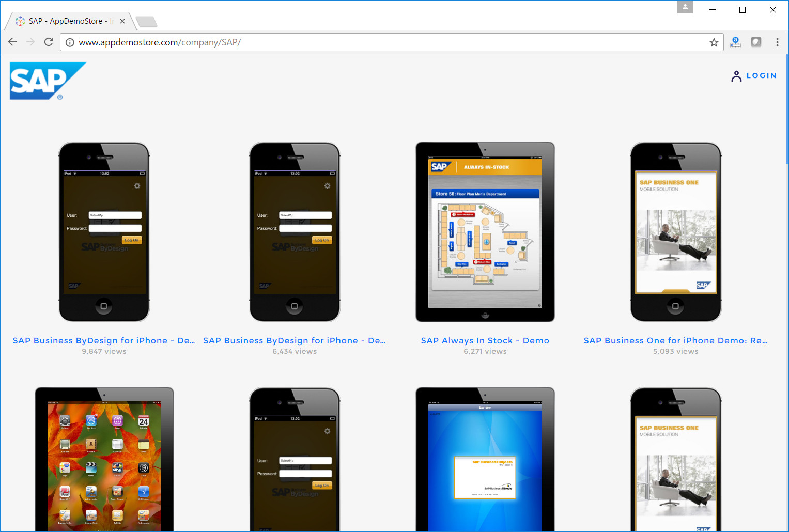The height and width of the screenshot is (532, 789).
Task: Click the 6,271 views text
Action: (x=485, y=351)
